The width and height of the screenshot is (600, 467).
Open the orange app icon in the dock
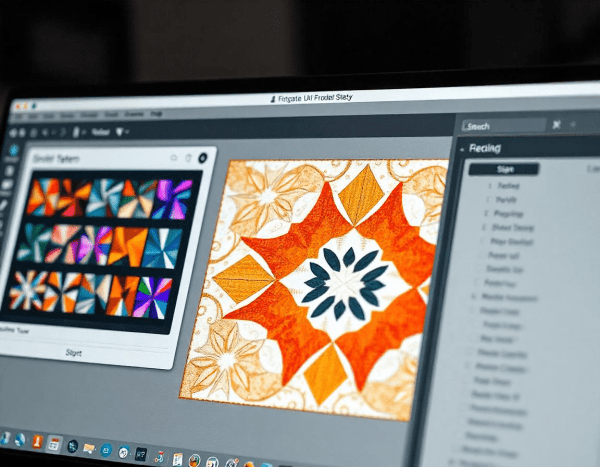(x=37, y=442)
